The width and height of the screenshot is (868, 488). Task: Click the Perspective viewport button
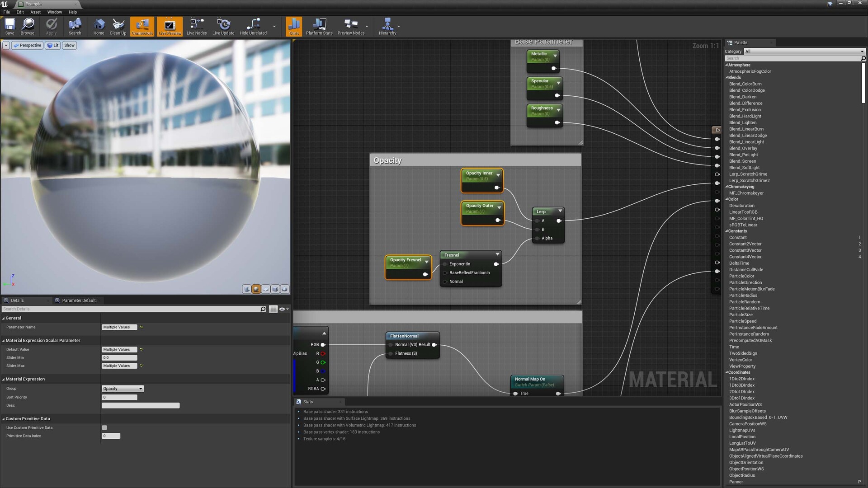tap(27, 45)
